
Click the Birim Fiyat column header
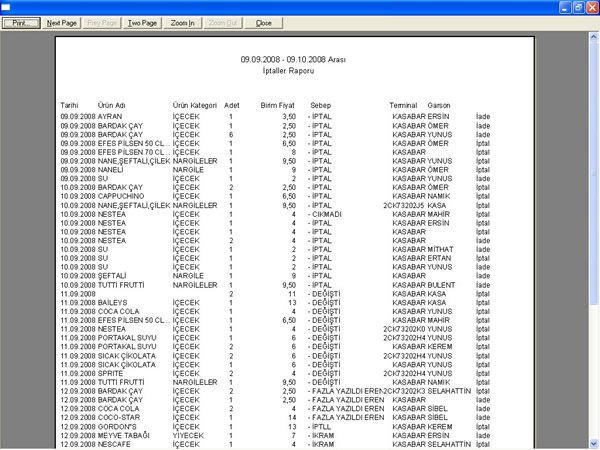pos(277,105)
